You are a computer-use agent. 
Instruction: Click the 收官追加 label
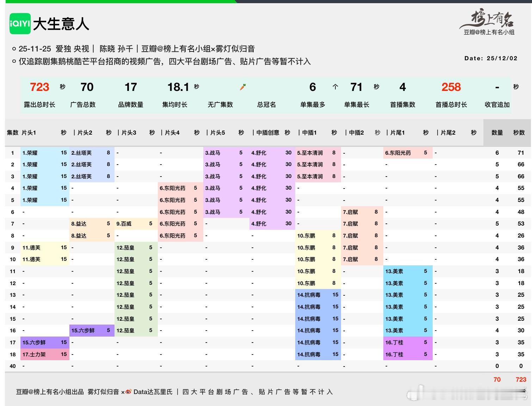pos(497,105)
